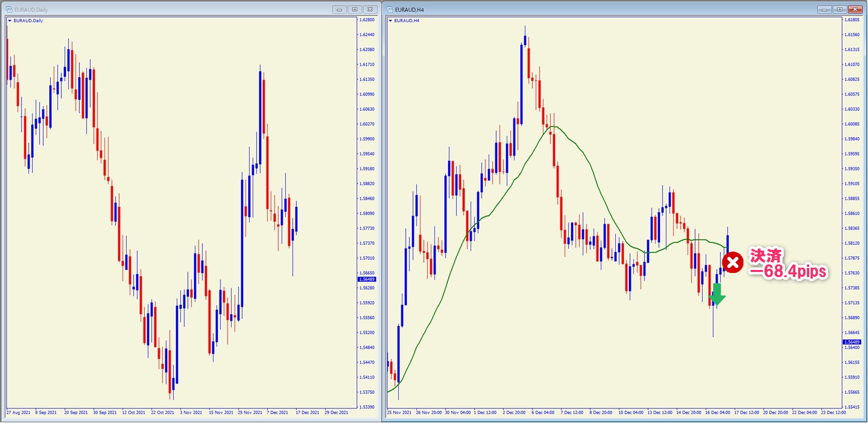868x423 pixels.
Task: Click the 1.53390 price level on Daily axis
Action: coord(367,407)
